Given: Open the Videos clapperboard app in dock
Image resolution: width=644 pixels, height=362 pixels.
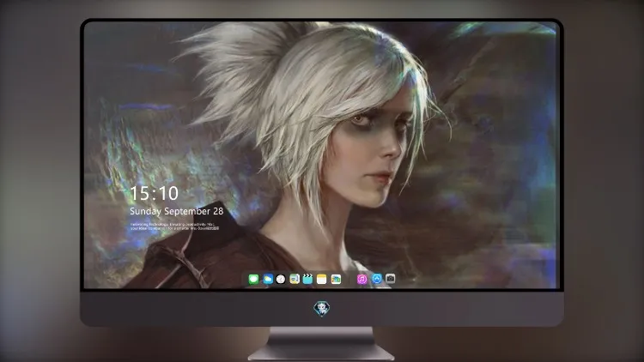Looking at the screenshot, I should point(307,280).
